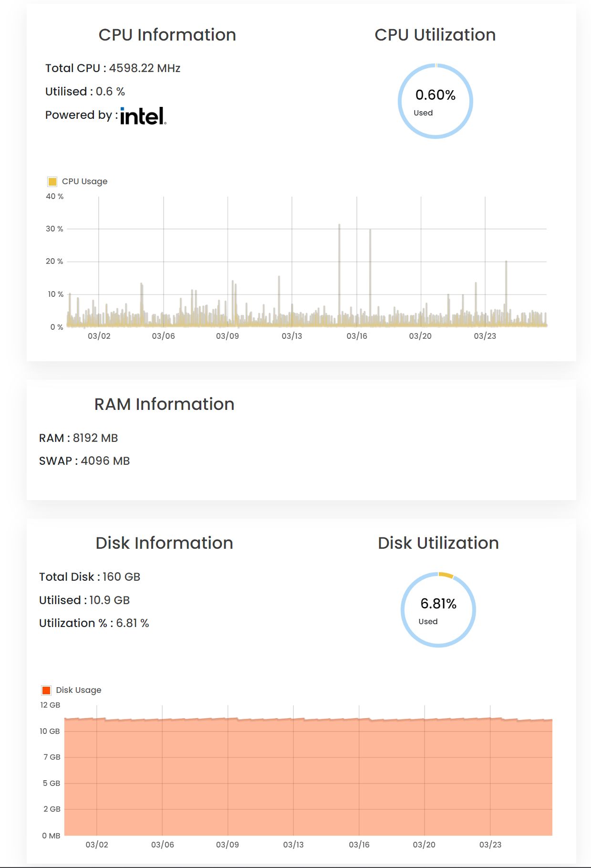This screenshot has width=591, height=868.
Task: Click the CPU Utilization 0.60% donut chart
Action: [x=435, y=101]
